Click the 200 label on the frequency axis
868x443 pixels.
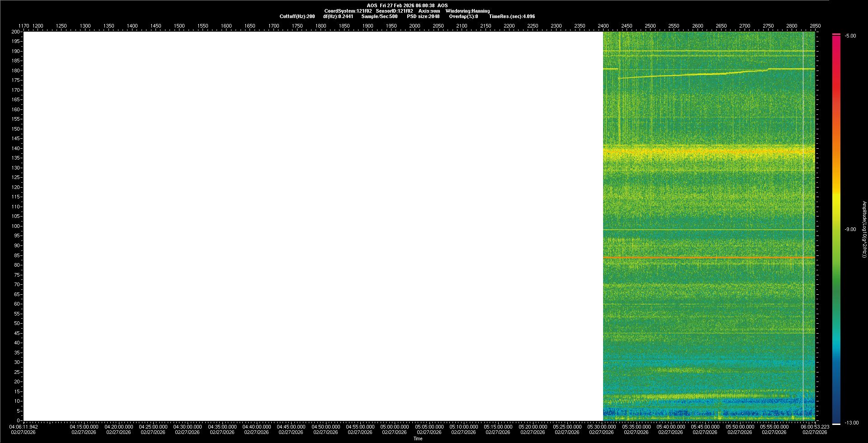[16, 32]
